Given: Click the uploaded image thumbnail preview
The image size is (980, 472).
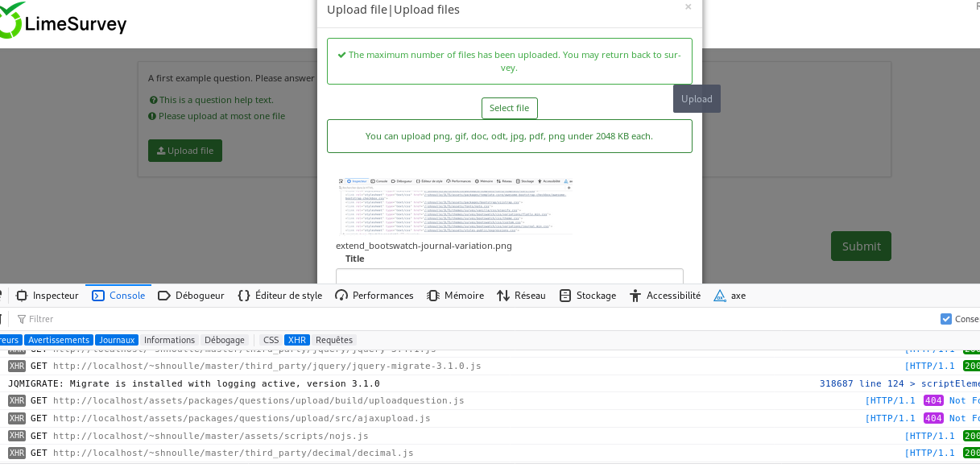Looking at the screenshot, I should coord(456,206).
